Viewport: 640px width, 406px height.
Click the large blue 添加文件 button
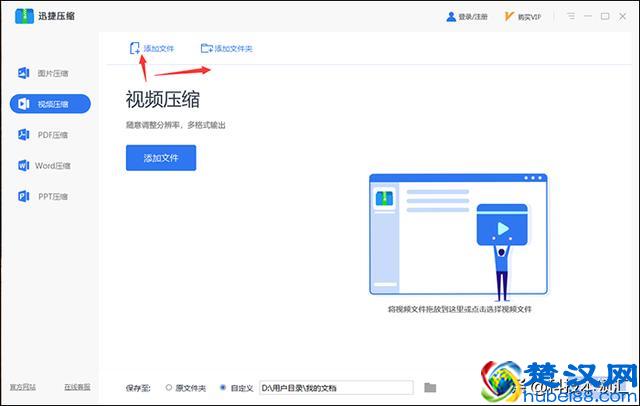coord(161,158)
